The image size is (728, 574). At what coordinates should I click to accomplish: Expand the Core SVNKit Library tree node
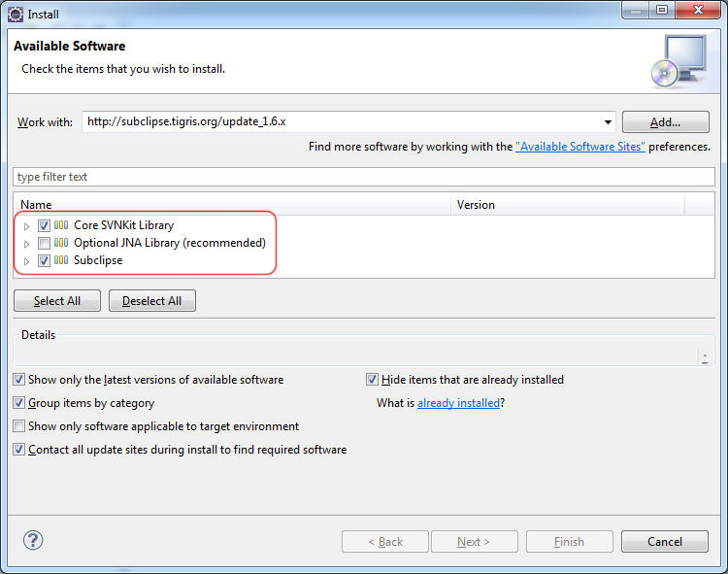(x=26, y=226)
